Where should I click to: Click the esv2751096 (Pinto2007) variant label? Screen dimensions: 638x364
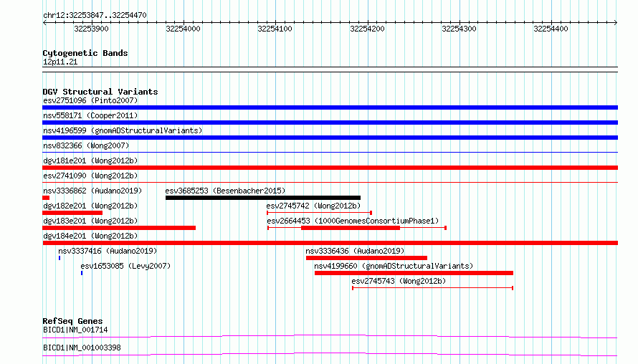(x=90, y=100)
